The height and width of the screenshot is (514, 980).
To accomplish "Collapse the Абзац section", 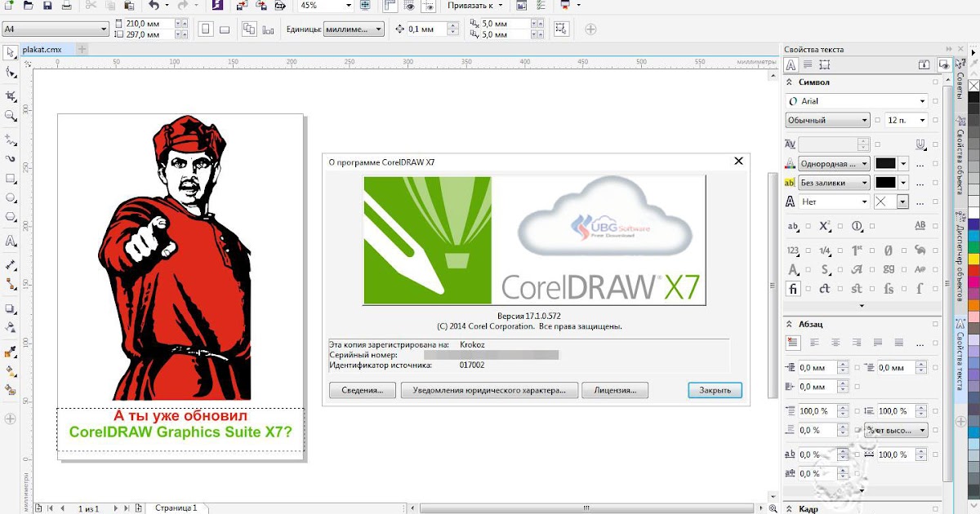I will 790,323.
